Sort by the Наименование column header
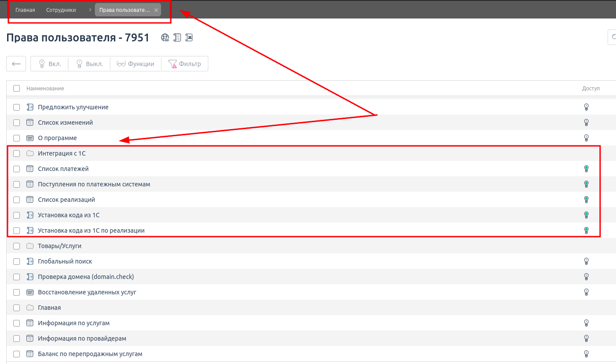616x364 pixels. (x=45, y=89)
